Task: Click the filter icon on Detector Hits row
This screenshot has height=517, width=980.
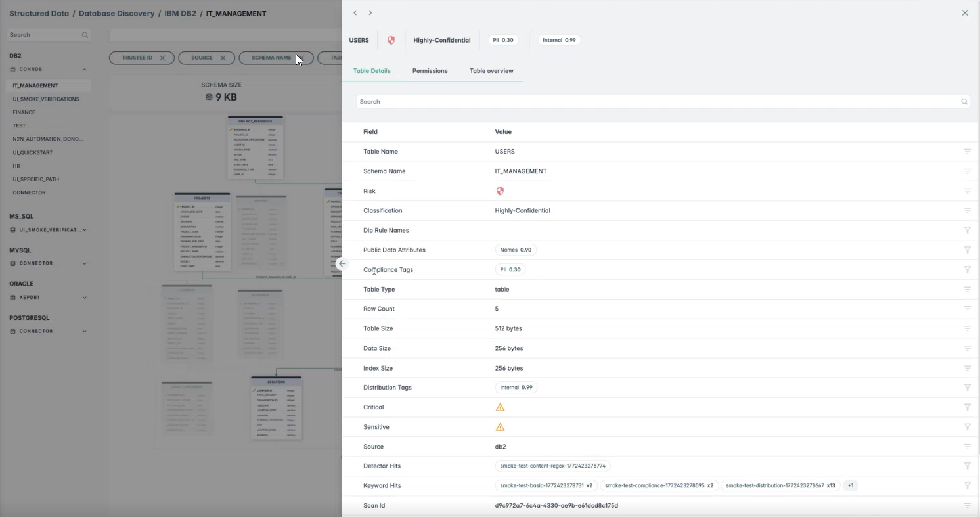Action: (x=967, y=466)
